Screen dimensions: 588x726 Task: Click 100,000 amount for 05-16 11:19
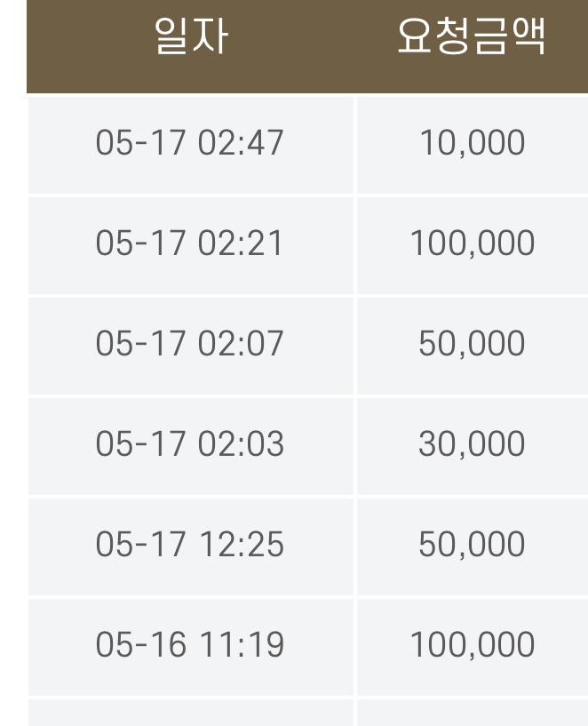(472, 645)
